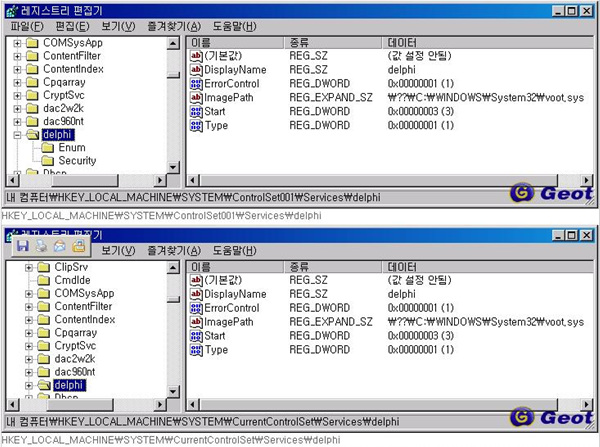Select the Start DWORD value in the ControlSet001 window

click(x=216, y=112)
